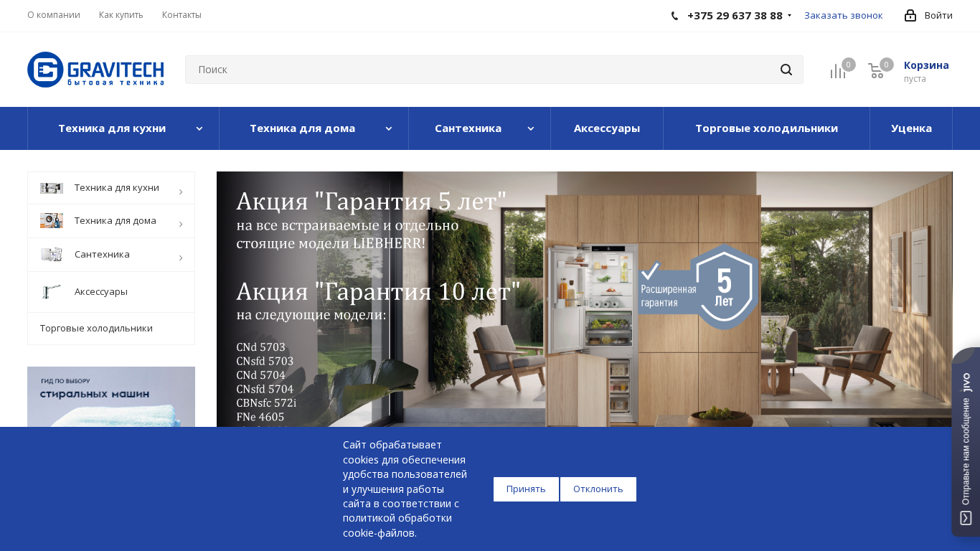Screen dimensions: 980x551
Task: Click the Войти login link
Action: pyautogui.click(x=938, y=15)
